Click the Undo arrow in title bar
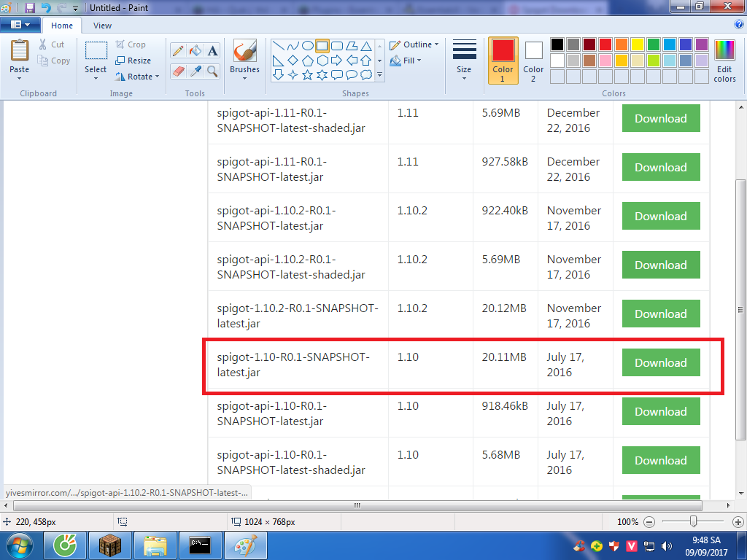Image resolution: width=747 pixels, height=560 pixels. (46, 7)
